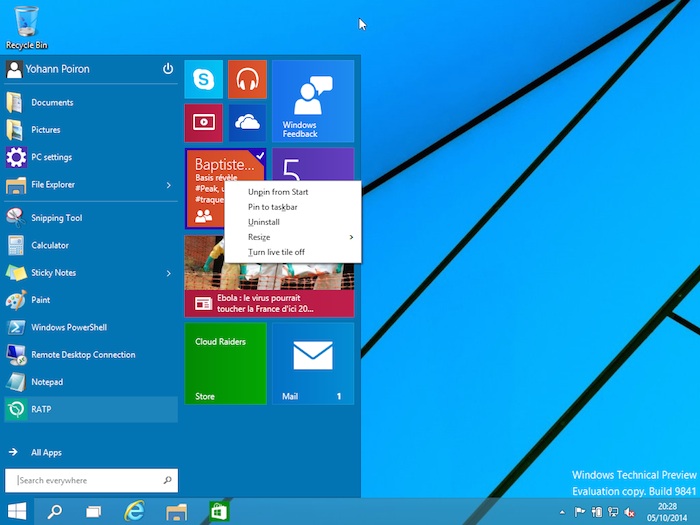Click the Start button
This screenshot has height=525, width=700.
(x=17, y=511)
